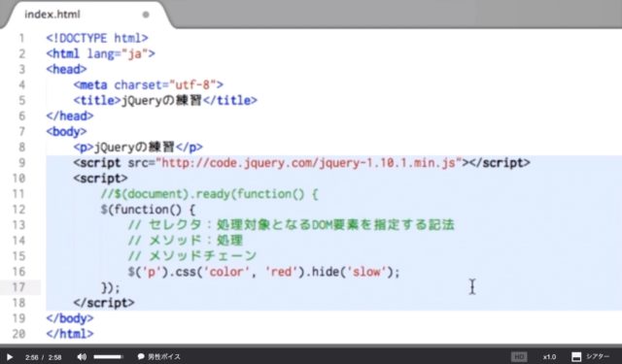
Task: Click the closing </script> tag on line 18
Action: click(104, 303)
